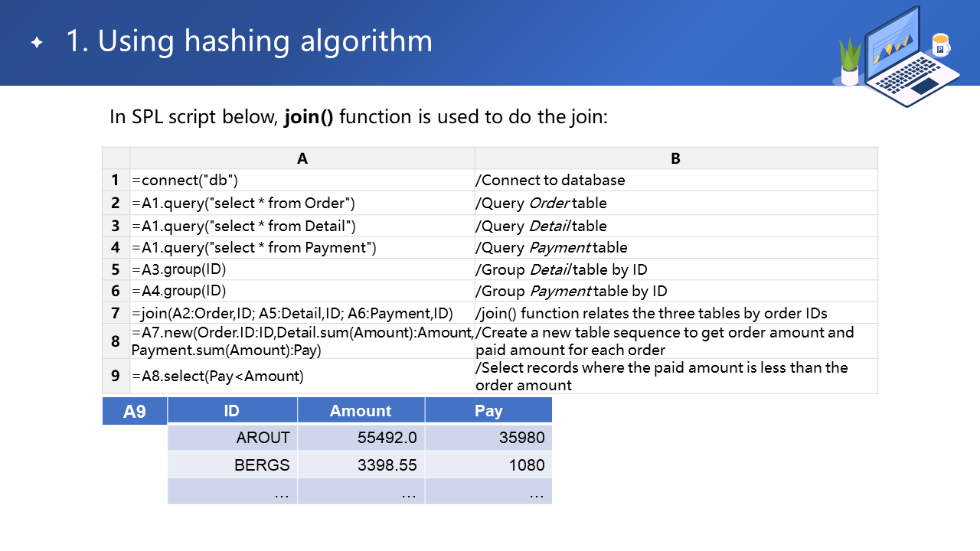Click the ID header in the result table
980x551 pixels.
tap(232, 411)
